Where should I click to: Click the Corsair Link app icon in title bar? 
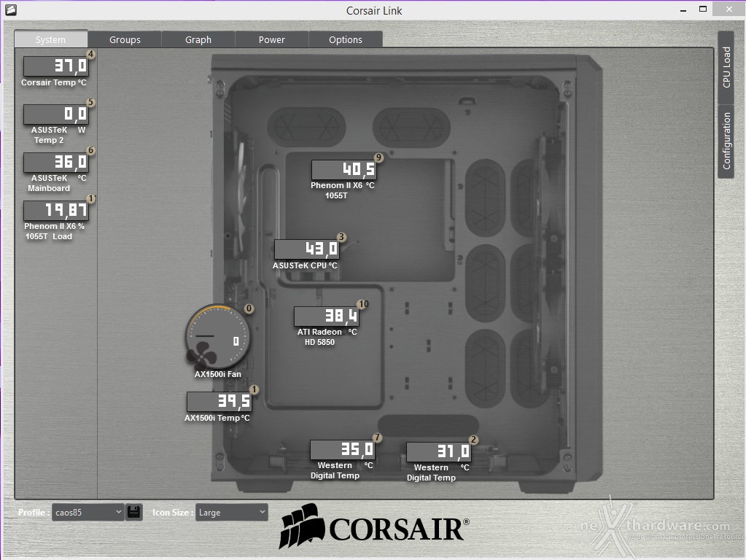point(10,9)
